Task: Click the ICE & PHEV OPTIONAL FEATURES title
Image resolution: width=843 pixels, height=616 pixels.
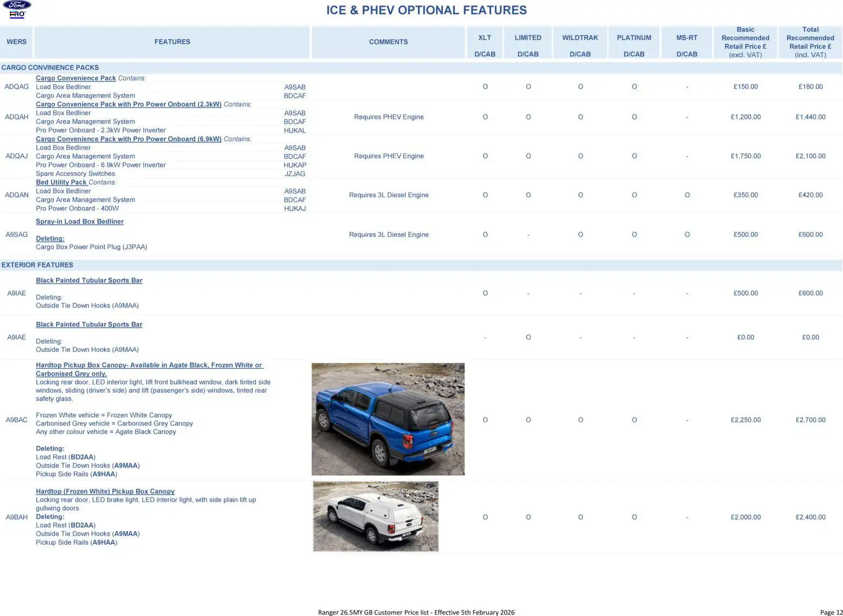Action: [426, 10]
